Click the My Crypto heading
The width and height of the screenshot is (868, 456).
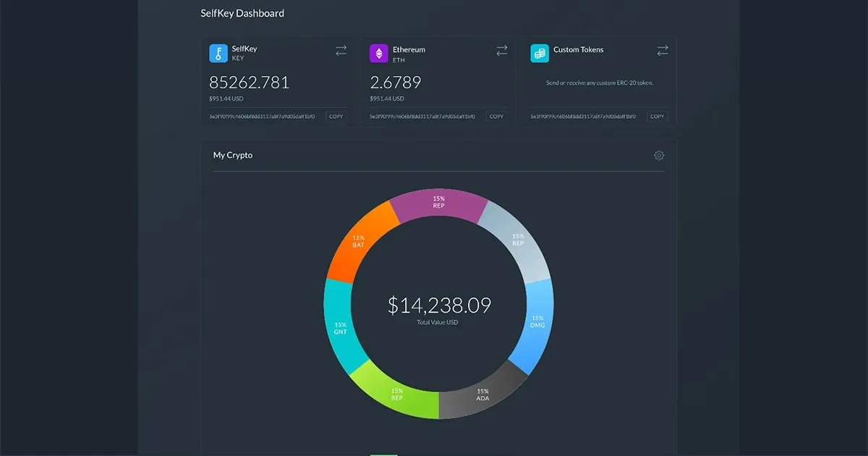pos(233,156)
